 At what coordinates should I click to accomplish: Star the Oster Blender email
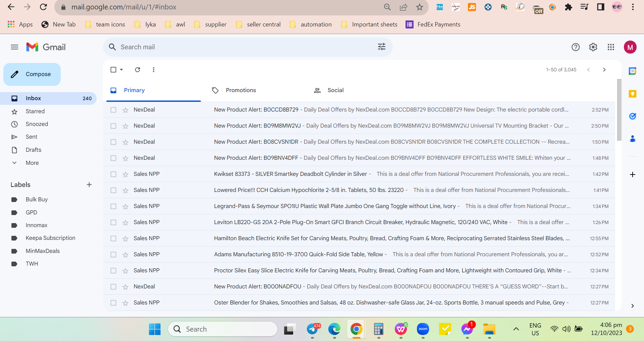point(125,303)
